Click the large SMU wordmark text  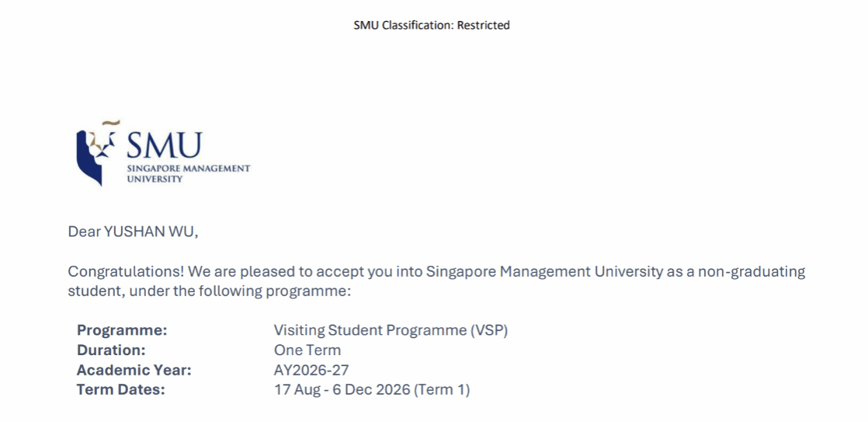[x=165, y=145]
